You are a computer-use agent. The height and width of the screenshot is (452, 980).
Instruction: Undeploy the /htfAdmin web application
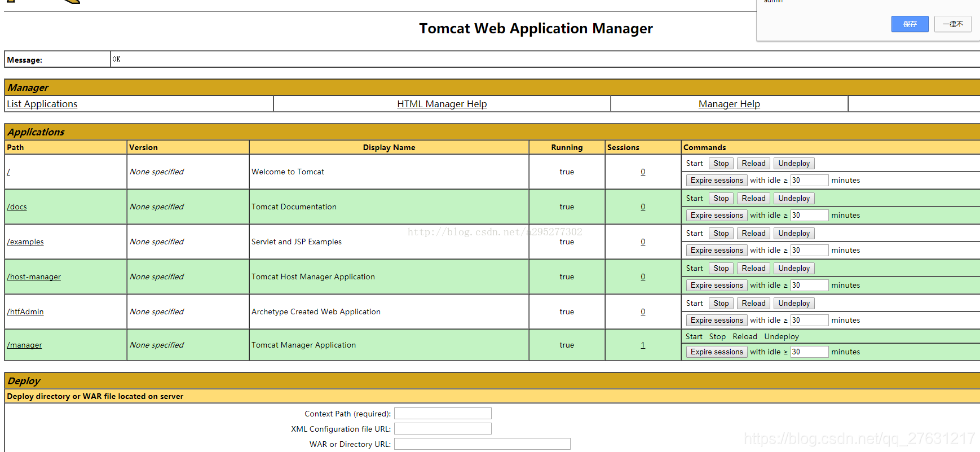[x=794, y=304]
